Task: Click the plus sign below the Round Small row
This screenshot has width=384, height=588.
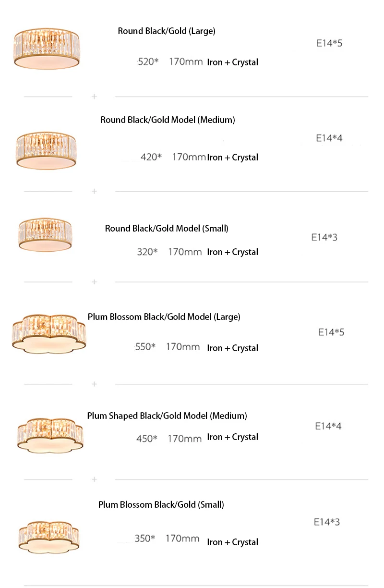Action: click(94, 282)
